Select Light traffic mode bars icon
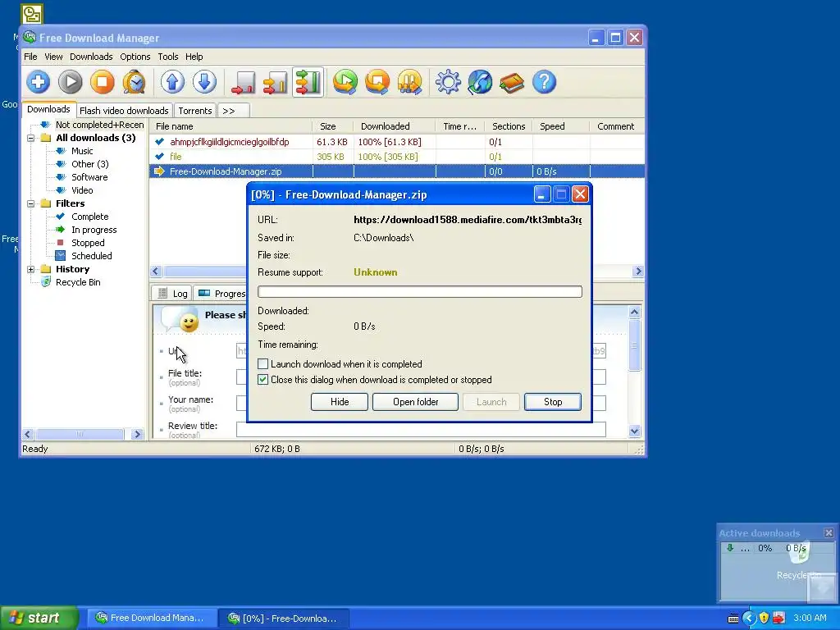Screen dimensions: 840x630 (x=243, y=82)
